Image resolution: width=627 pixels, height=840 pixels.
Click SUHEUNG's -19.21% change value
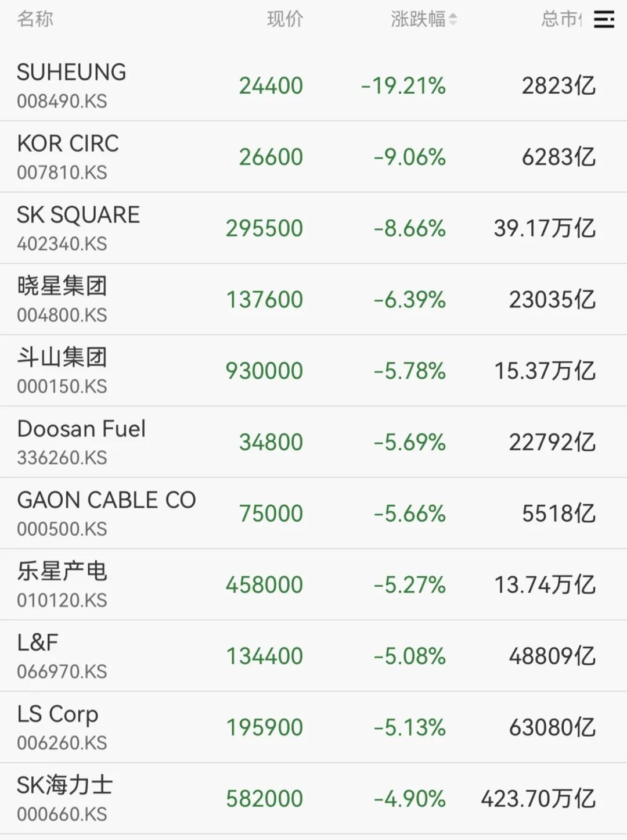(x=403, y=86)
